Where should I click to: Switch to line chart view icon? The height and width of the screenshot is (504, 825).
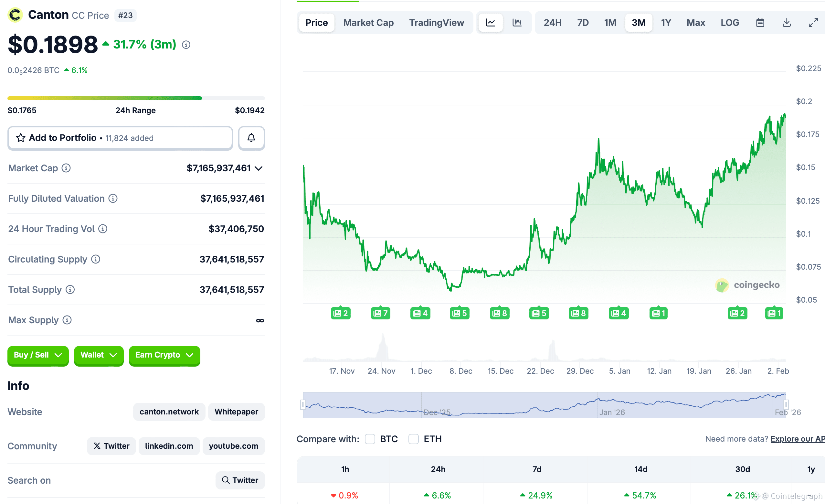pyautogui.click(x=490, y=23)
